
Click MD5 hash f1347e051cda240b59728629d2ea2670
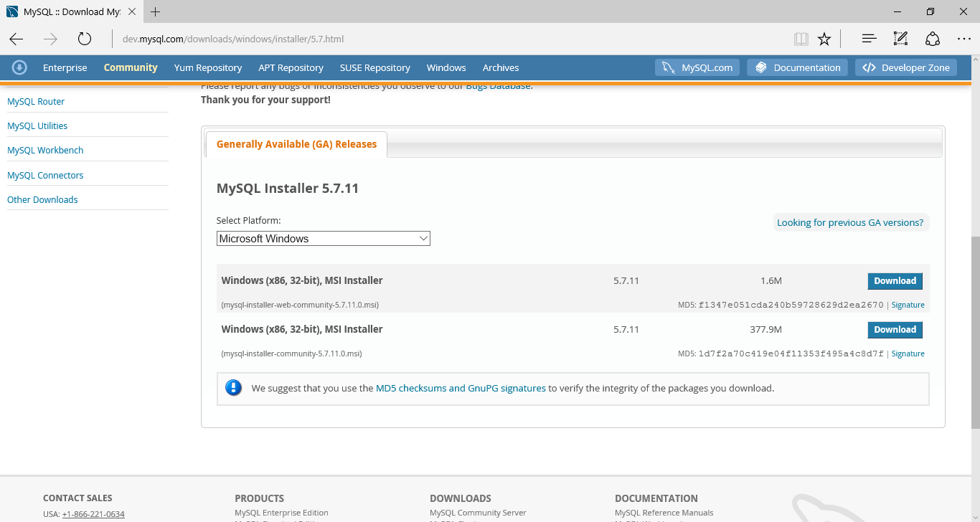point(791,305)
